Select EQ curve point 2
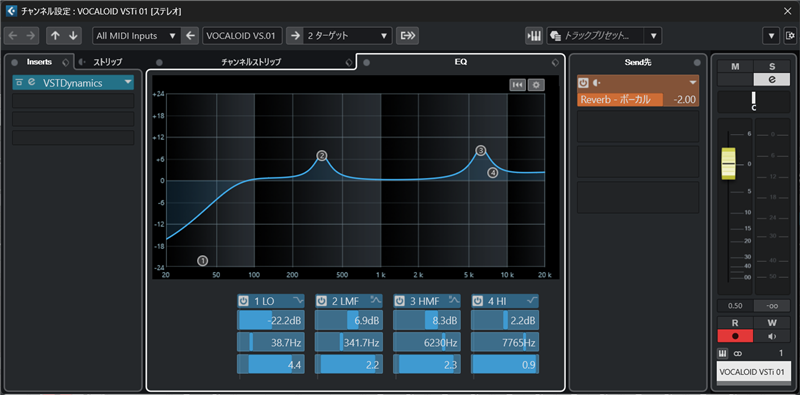Viewport: 800px width, 395px height. coord(321,156)
